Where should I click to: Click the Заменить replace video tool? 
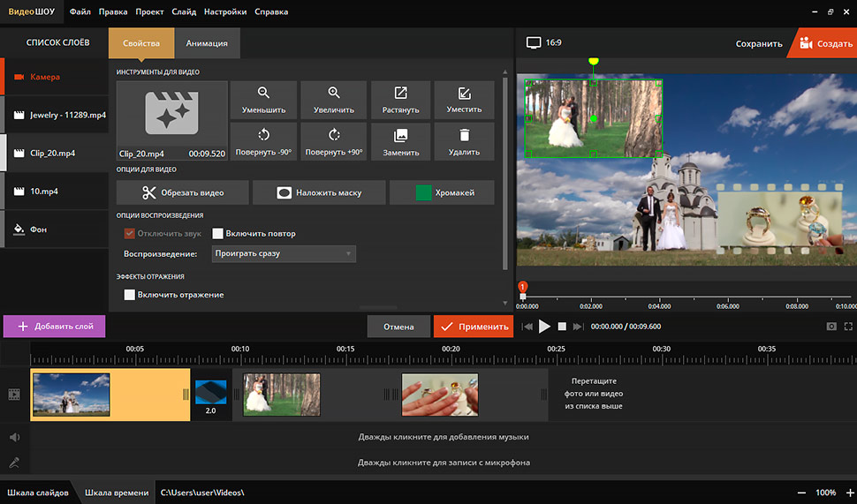pos(400,141)
